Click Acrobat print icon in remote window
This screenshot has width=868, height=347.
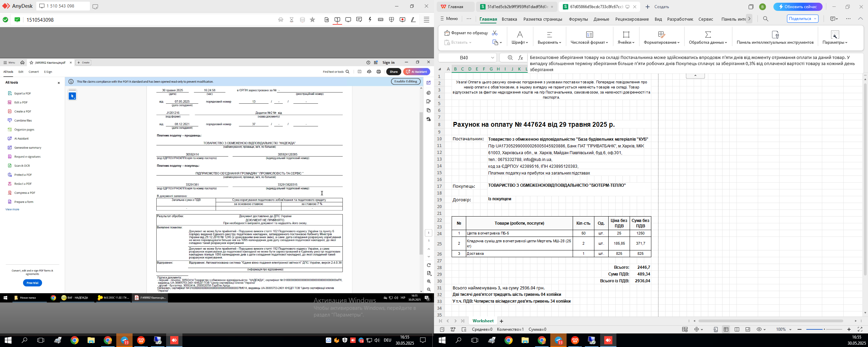click(378, 72)
